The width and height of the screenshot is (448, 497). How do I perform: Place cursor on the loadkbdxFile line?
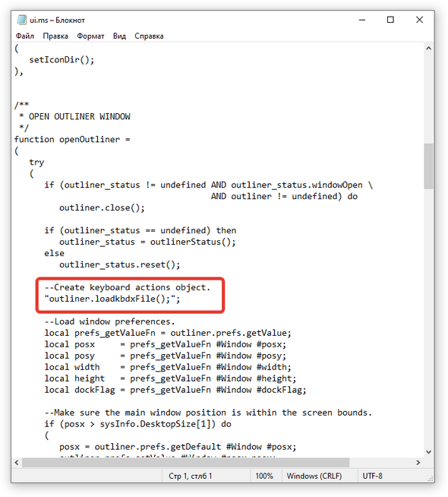coord(112,299)
